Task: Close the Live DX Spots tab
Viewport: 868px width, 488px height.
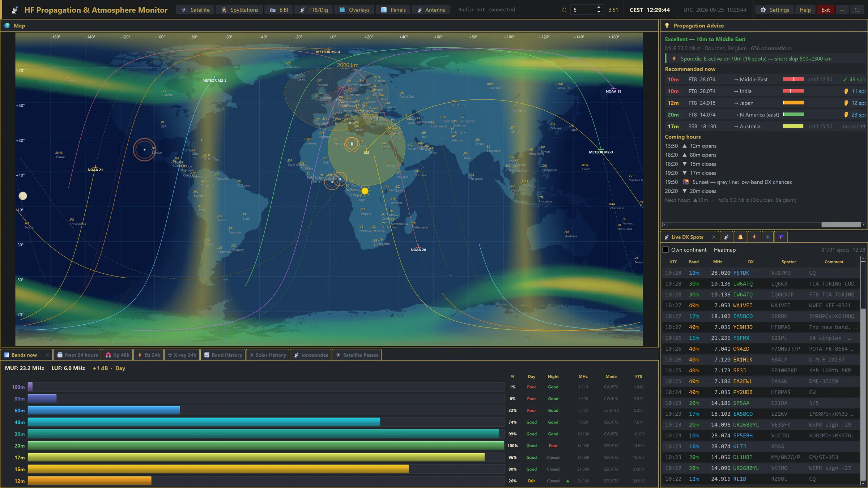Action: click(x=714, y=237)
